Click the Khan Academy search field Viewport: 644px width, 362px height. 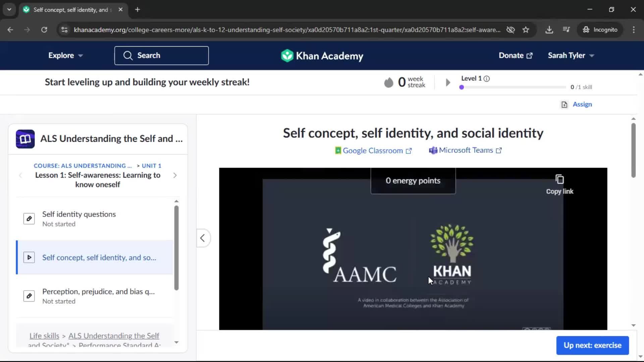[161, 55]
